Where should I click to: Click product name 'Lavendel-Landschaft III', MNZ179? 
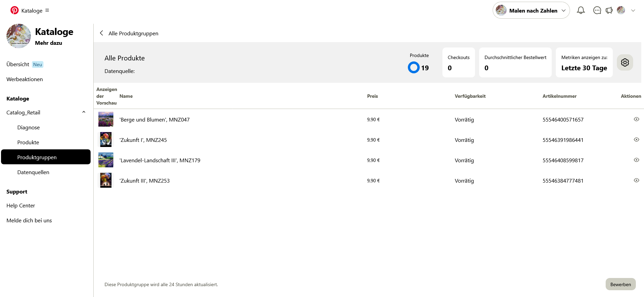160,161
